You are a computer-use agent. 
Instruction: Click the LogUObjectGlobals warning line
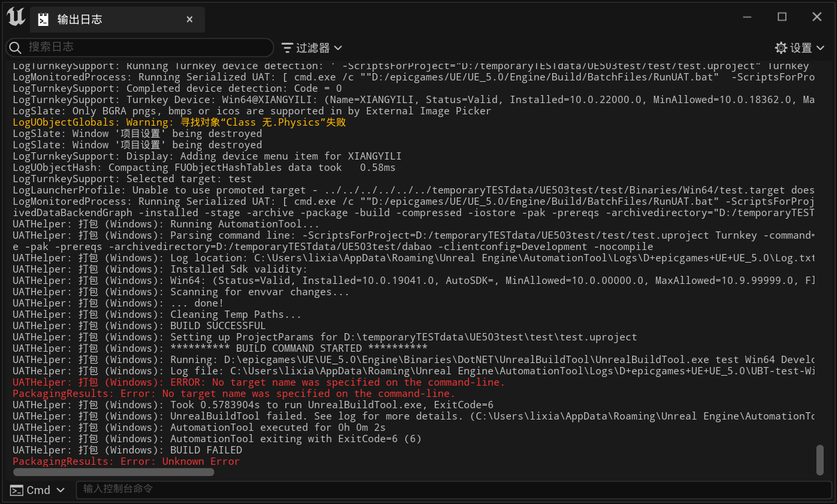[179, 122]
